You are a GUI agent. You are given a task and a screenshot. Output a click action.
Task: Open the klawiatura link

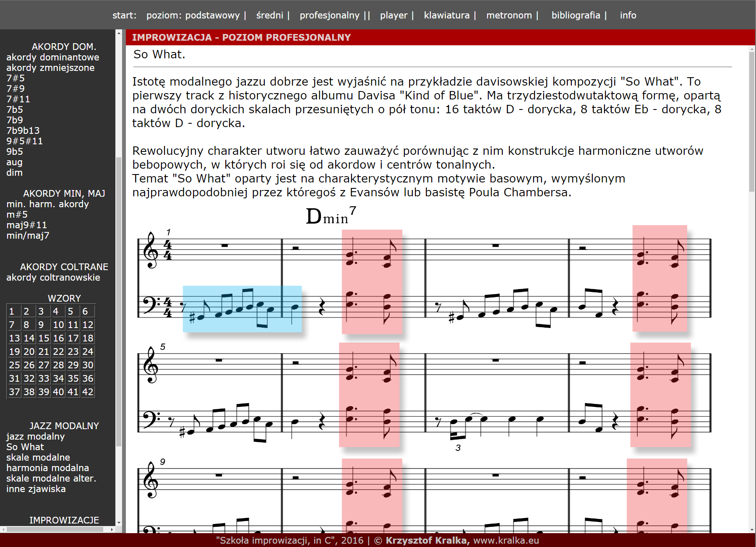[446, 16]
